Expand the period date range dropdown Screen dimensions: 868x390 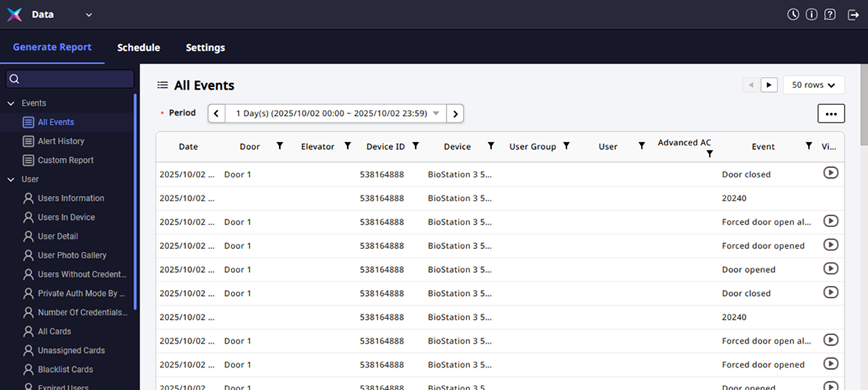pyautogui.click(x=436, y=114)
